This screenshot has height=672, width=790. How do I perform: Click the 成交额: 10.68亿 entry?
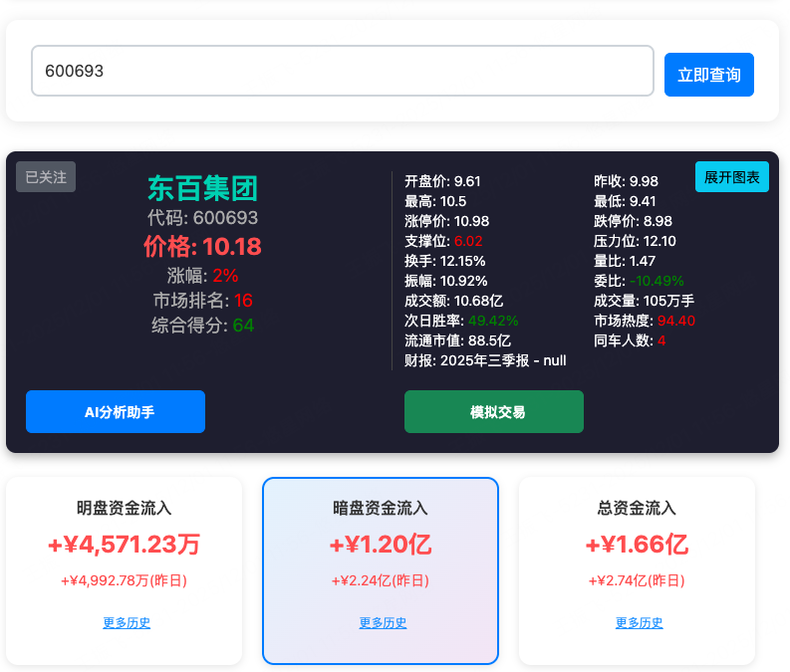[x=453, y=301]
